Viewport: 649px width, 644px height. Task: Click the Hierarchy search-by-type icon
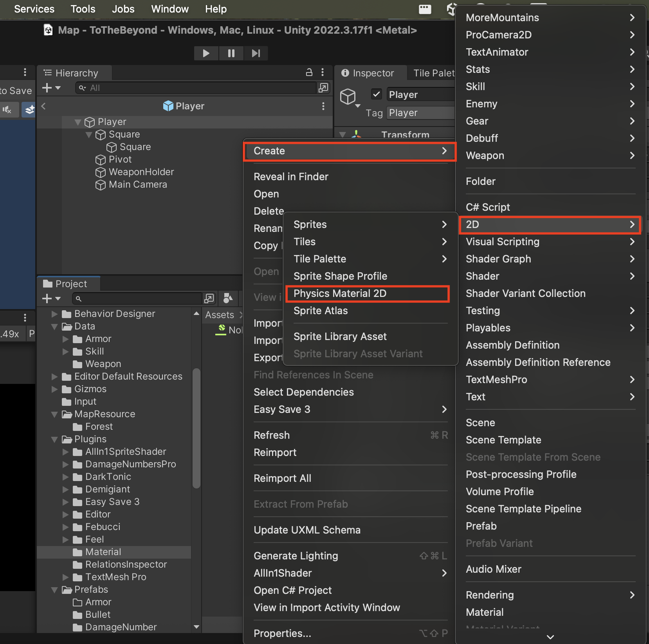[x=323, y=88]
